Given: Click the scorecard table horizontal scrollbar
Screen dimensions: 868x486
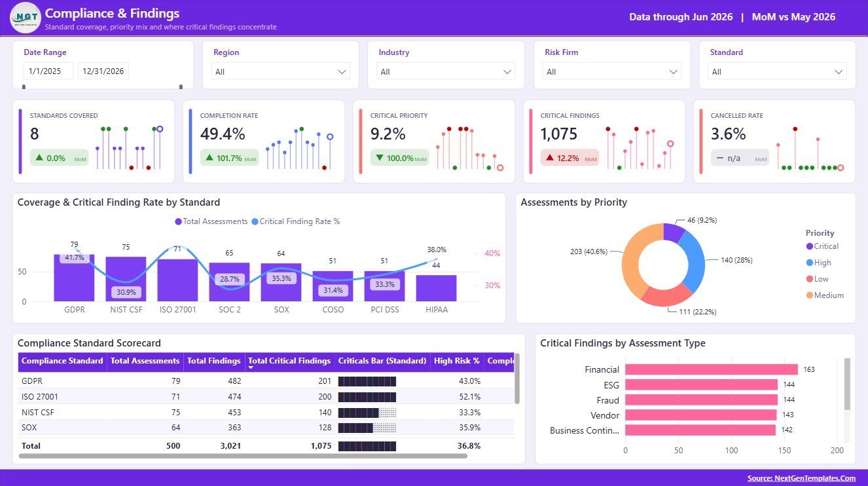Looking at the screenshot, I should click(x=243, y=455).
